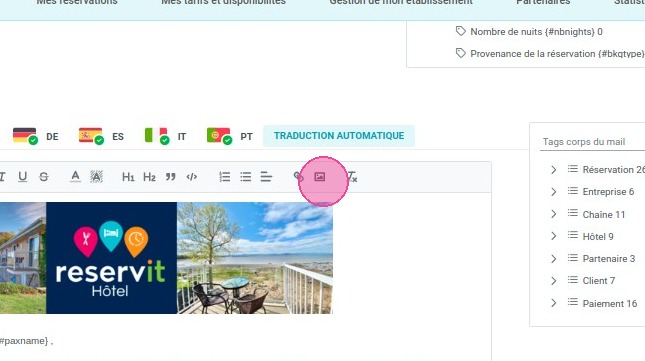The height and width of the screenshot is (361, 645).
Task: Toggle italic formatting
Action: click(x=2, y=177)
